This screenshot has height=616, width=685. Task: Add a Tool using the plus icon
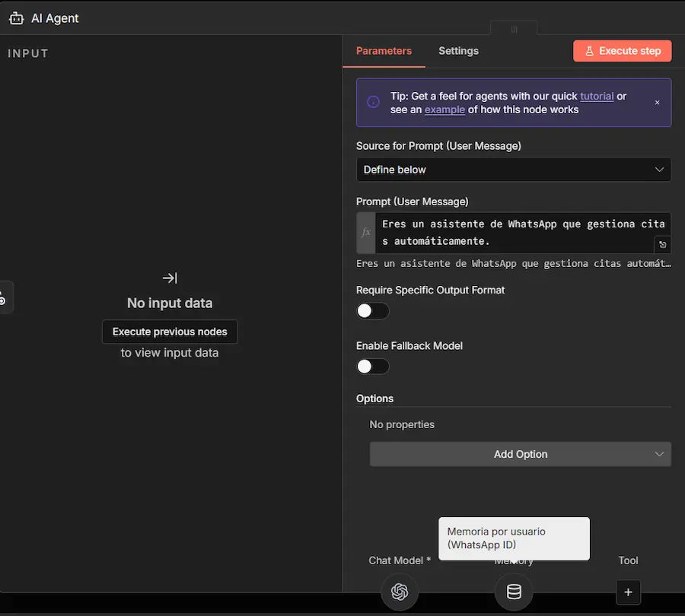628,592
